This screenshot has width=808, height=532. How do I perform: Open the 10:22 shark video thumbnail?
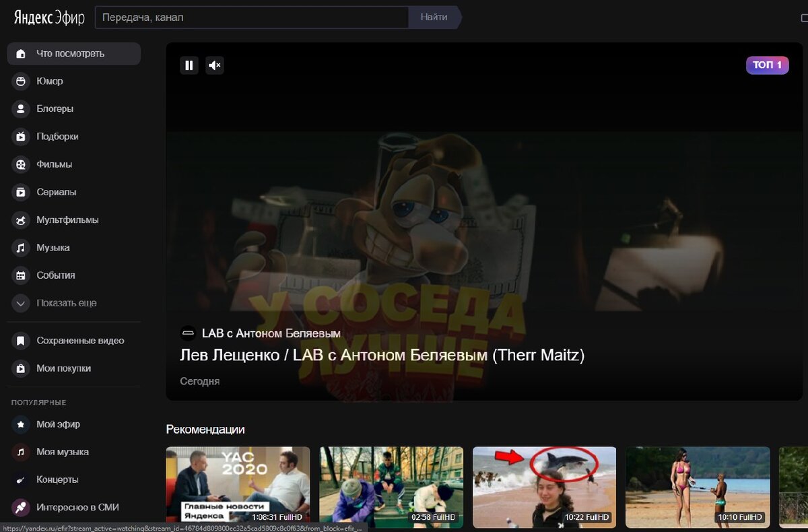click(x=545, y=487)
